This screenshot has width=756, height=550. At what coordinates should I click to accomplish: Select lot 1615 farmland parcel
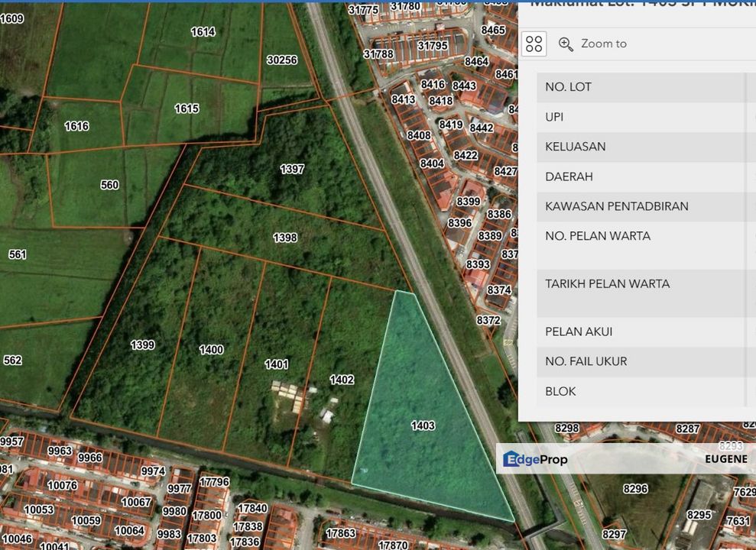[x=187, y=108]
